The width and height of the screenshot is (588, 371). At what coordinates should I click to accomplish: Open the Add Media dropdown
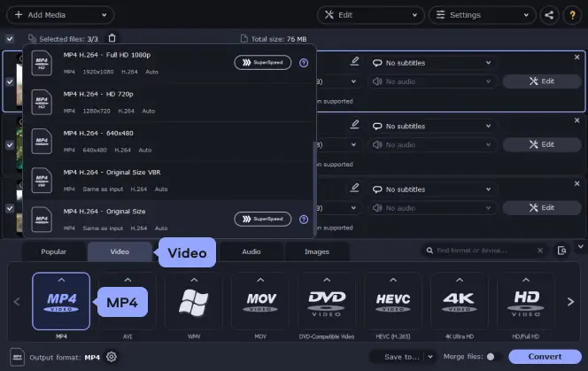60,15
